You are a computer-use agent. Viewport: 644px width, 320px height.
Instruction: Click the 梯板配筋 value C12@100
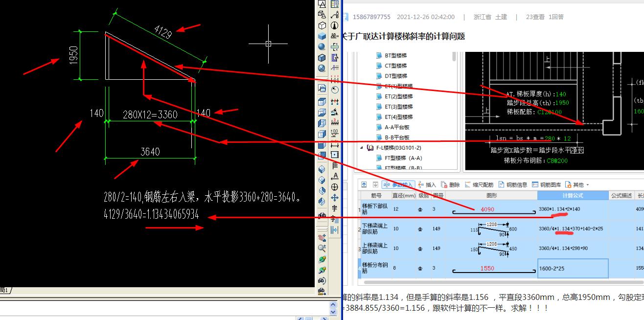point(550,112)
